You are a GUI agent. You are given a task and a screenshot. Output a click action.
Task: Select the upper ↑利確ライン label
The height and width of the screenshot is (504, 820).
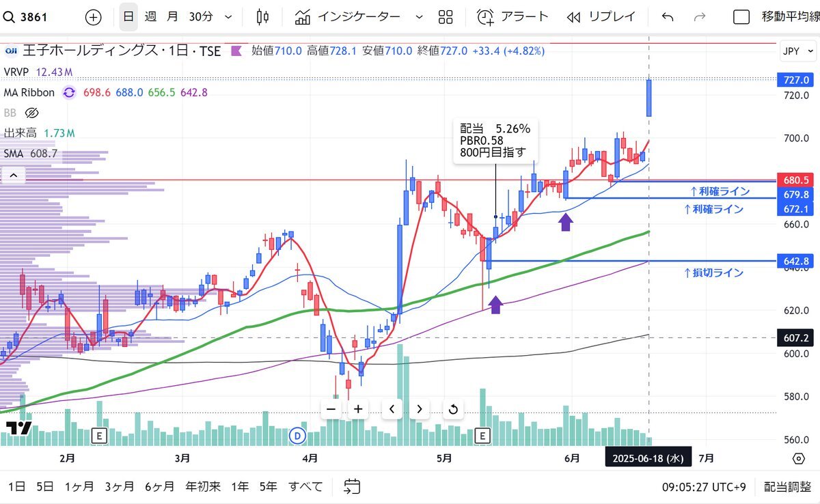[x=719, y=191]
